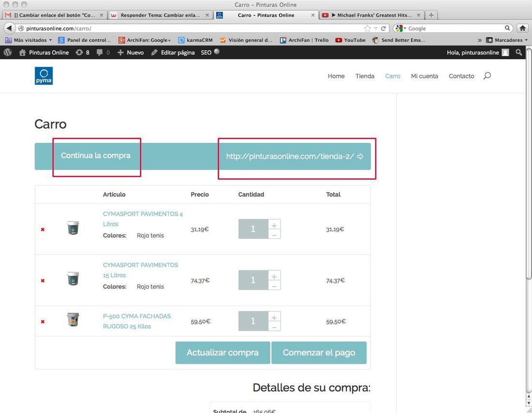The width and height of the screenshot is (532, 413).
Task: Open address bar history dropdown arrow
Action: pyautogui.click(x=376, y=29)
